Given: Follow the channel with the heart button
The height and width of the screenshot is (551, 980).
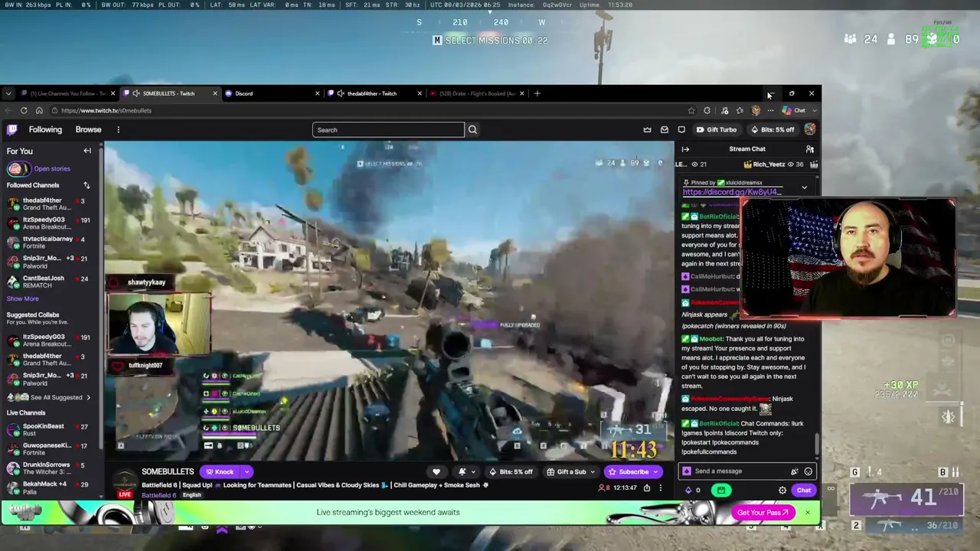Looking at the screenshot, I should coord(436,471).
